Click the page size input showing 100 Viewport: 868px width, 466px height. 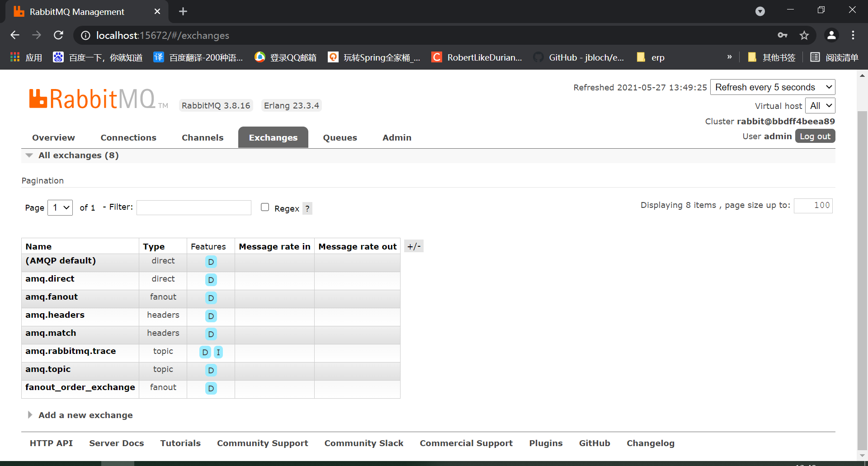813,205
